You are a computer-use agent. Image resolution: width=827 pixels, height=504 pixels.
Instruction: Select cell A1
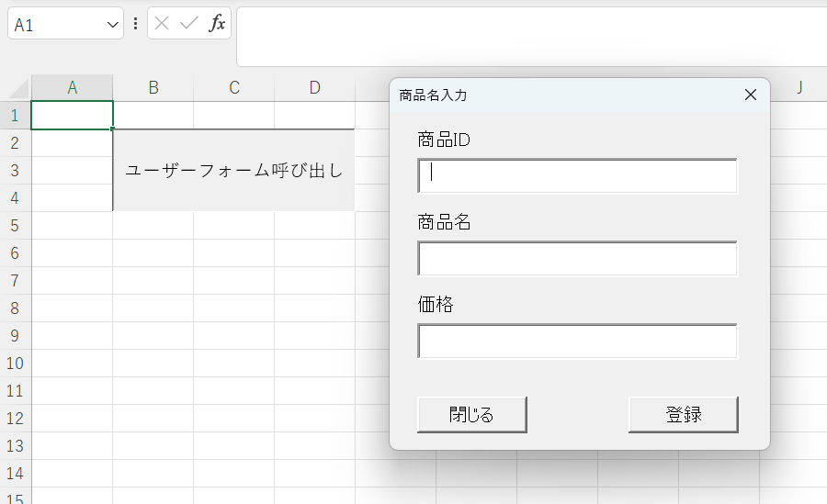(x=73, y=115)
